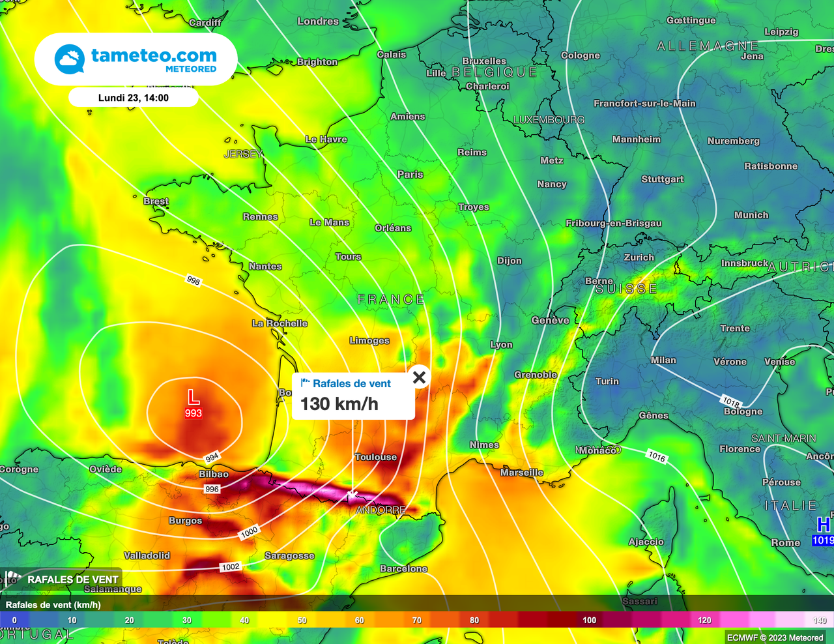Viewport: 834px width, 644px height.
Task: Click the RAFALES DE VENT wind icon
Action: 12,578
